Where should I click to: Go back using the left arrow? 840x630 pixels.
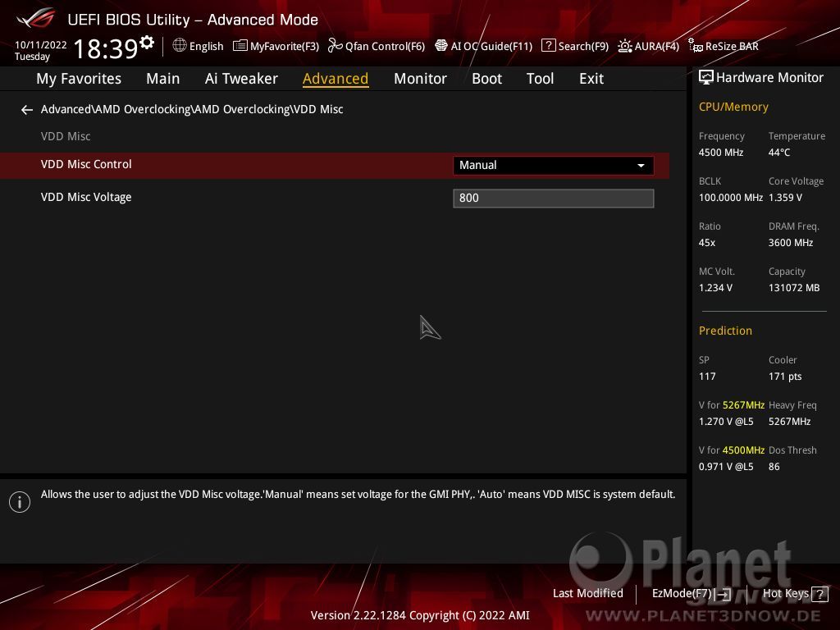[x=27, y=110]
